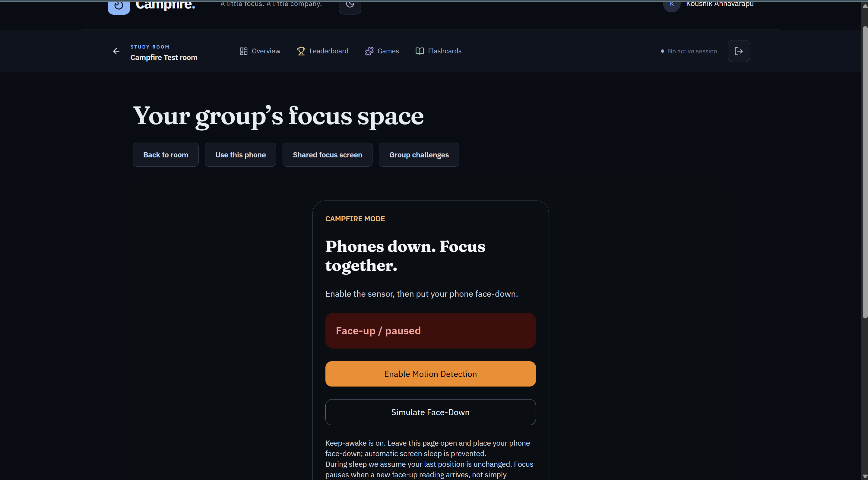Click the leave room exit icon

(x=739, y=51)
